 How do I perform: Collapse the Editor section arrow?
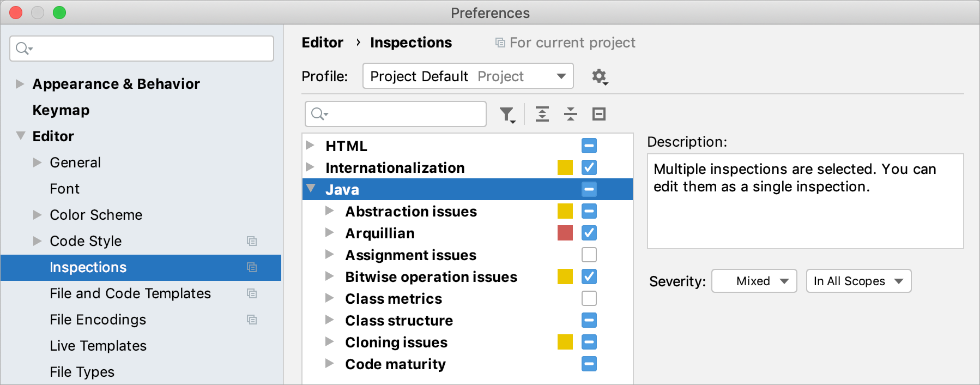[x=20, y=136]
